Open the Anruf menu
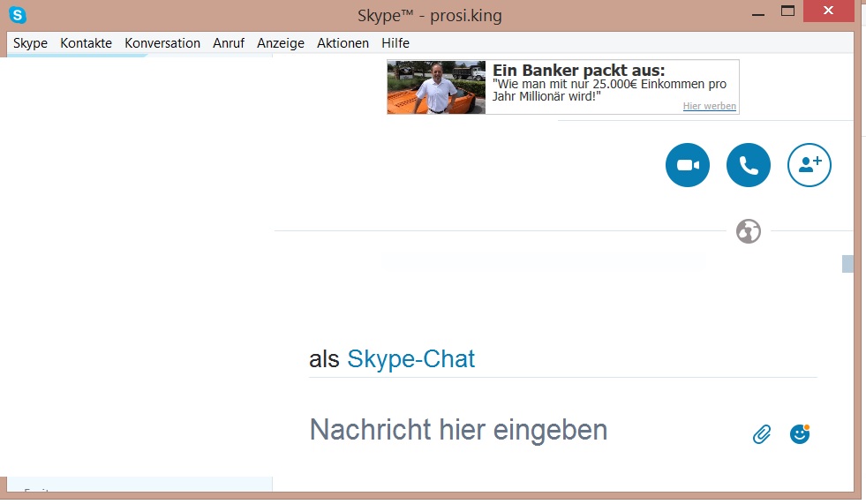 229,43
